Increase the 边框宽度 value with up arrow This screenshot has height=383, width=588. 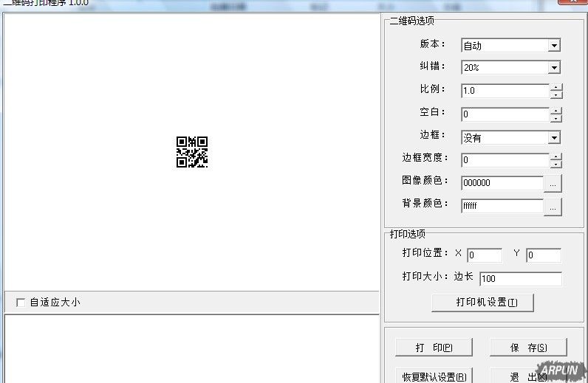click(x=556, y=156)
